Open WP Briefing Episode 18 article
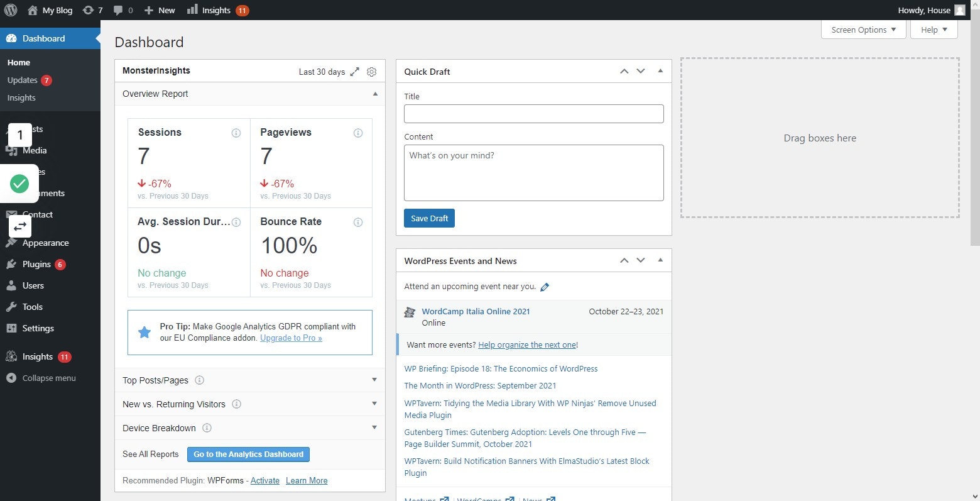The width and height of the screenshot is (980, 501). pyautogui.click(x=501, y=368)
